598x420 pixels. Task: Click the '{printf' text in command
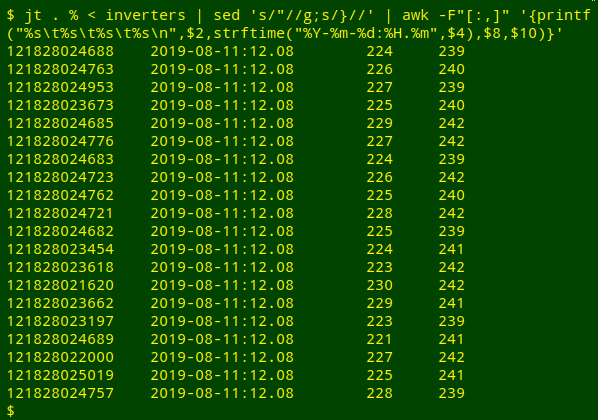pyautogui.click(x=559, y=15)
